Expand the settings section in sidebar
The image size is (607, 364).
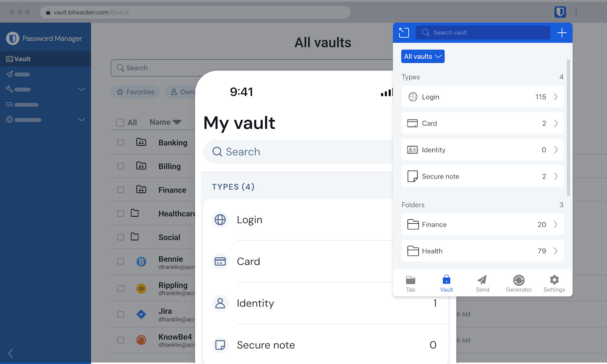point(81,120)
